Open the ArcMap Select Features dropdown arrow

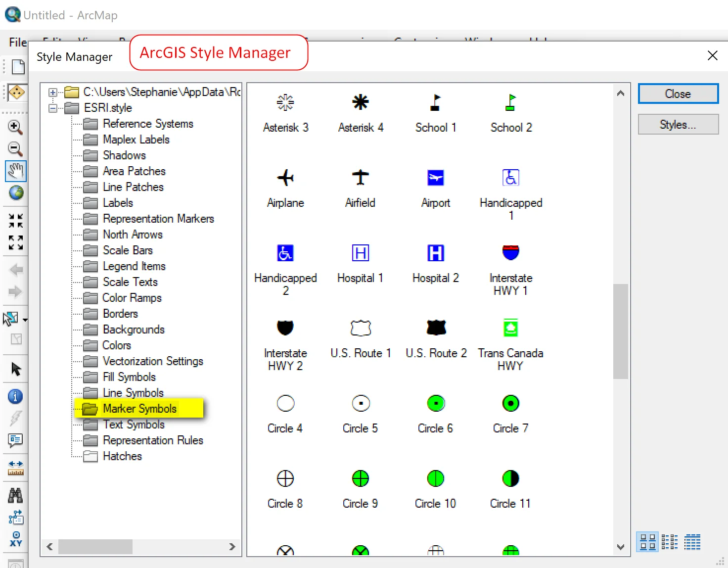[25, 320]
